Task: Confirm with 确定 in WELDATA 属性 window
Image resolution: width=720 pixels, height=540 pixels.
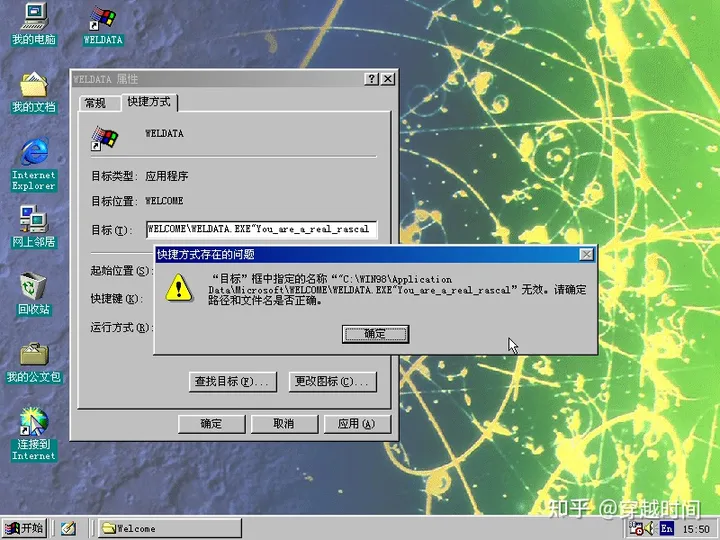Action: [x=212, y=424]
